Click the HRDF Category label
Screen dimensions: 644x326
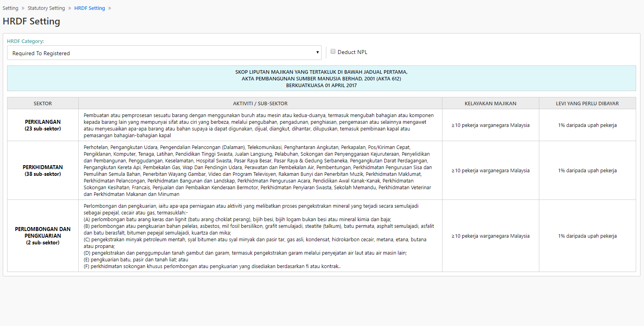[x=26, y=41]
